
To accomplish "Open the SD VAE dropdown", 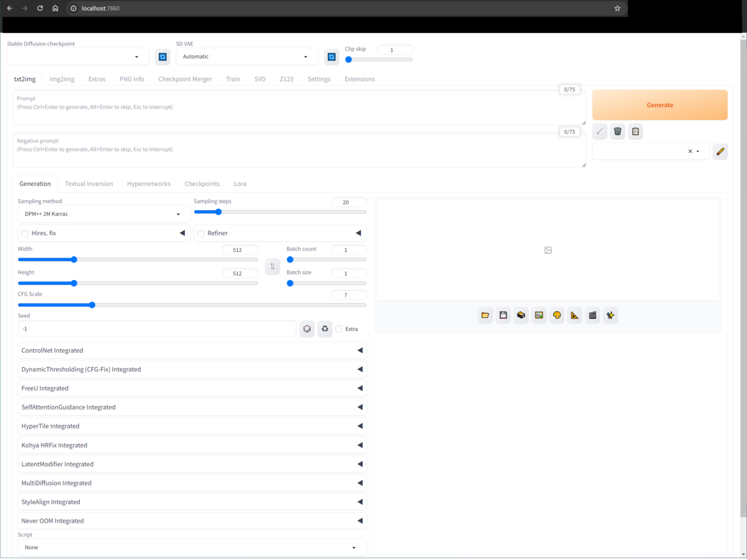I will tap(247, 57).
